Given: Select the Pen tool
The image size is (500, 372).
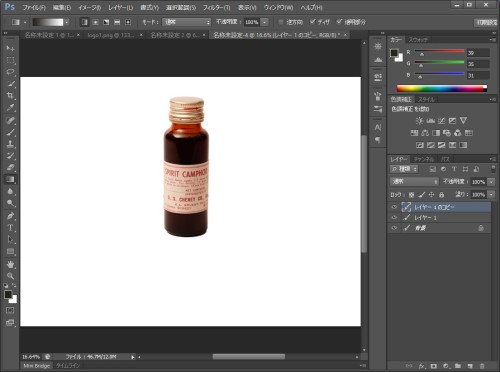Looking at the screenshot, I should (10, 216).
